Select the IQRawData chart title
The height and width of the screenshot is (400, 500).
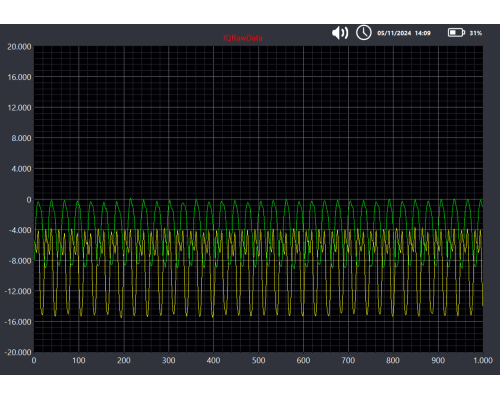pos(242,38)
